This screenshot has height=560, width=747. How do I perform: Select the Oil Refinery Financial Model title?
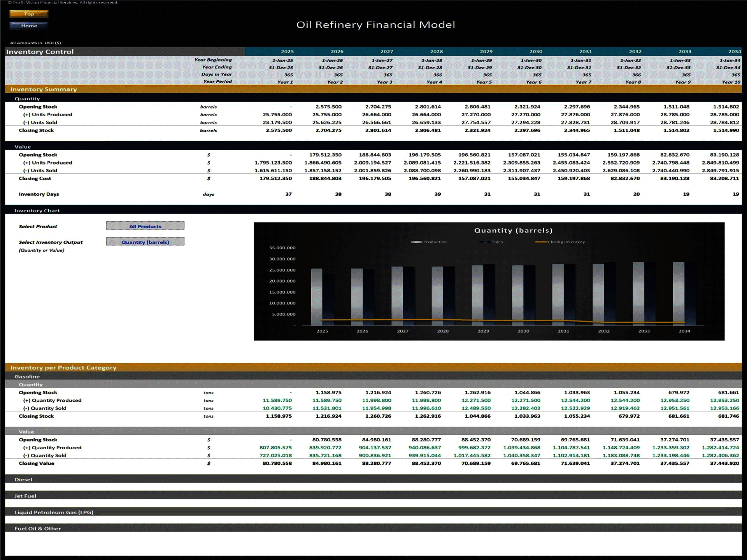(375, 24)
